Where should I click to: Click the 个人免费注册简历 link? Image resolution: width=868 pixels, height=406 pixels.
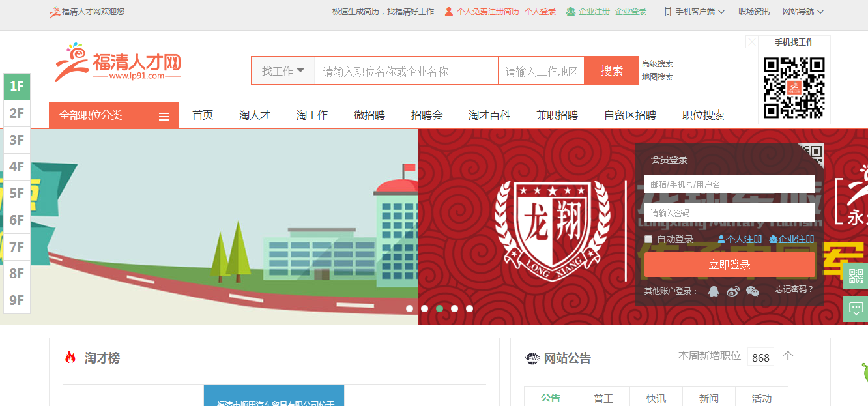(x=488, y=11)
